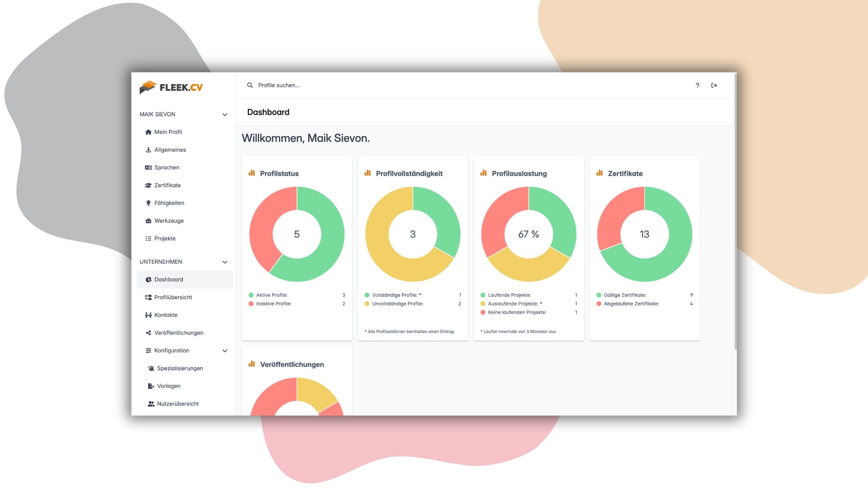Click the Werkzeuge toolbox icon
The image size is (868, 488).
[x=148, y=221]
